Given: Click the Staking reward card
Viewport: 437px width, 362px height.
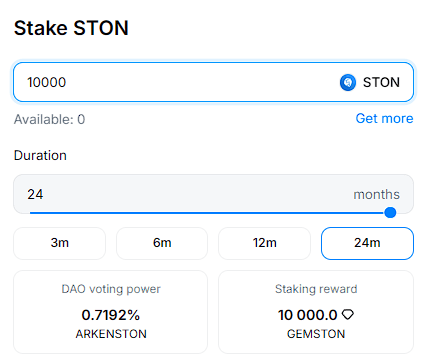Looking at the screenshot, I should [x=316, y=312].
